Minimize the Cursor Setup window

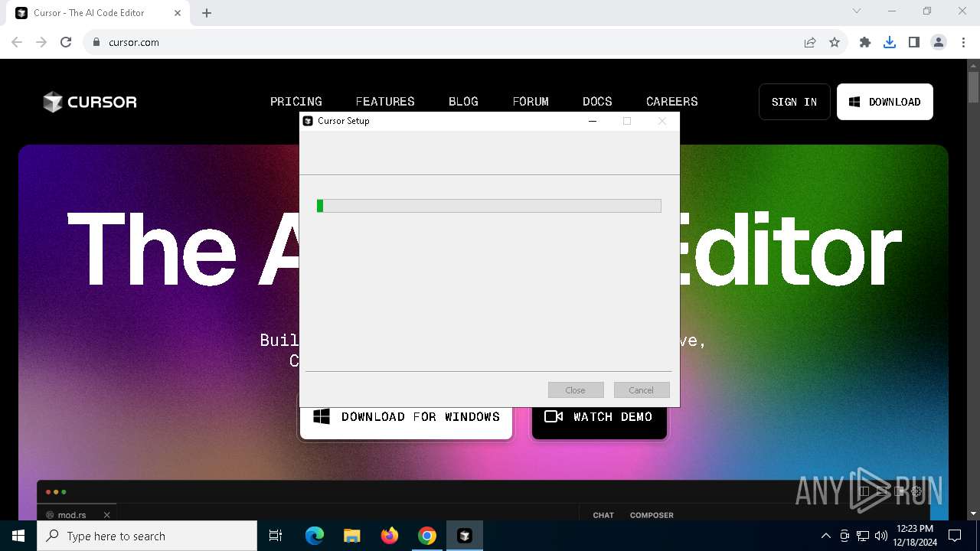(x=593, y=121)
